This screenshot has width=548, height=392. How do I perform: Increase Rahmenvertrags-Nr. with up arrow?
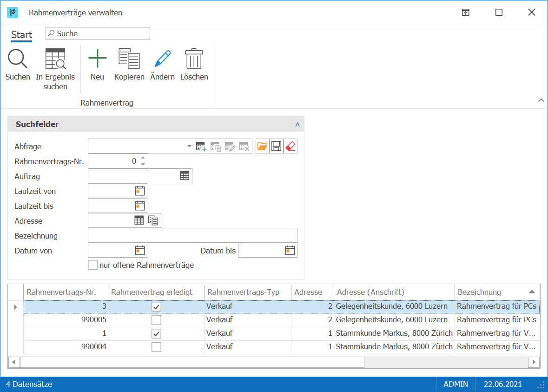tap(143, 158)
